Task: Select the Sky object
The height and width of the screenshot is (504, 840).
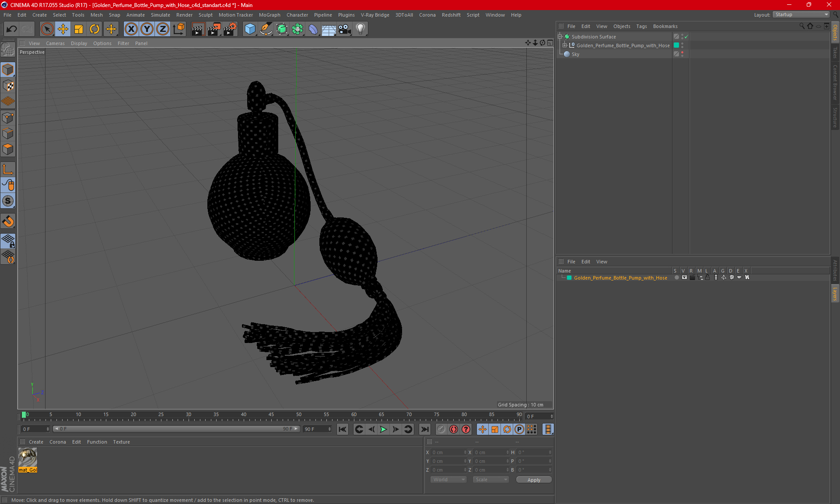Action: [x=575, y=54]
